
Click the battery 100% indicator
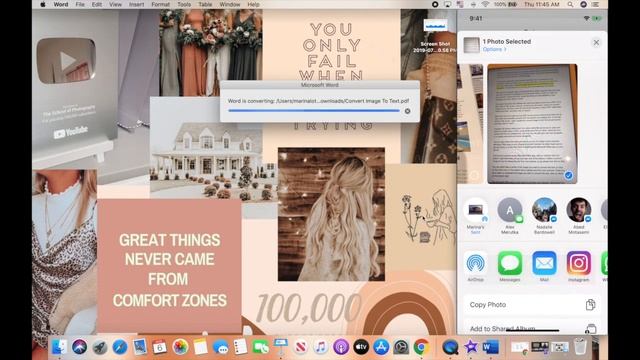pos(505,4)
